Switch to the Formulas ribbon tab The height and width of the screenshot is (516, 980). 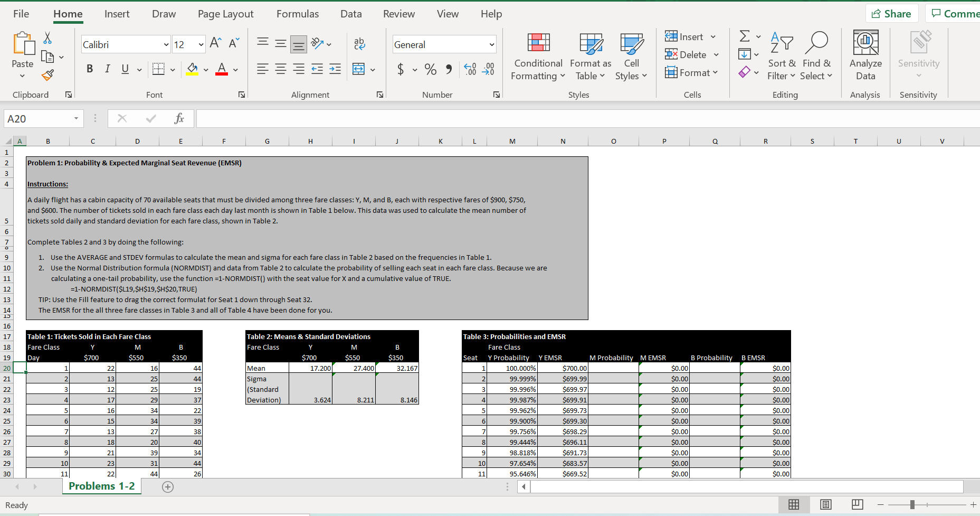click(x=298, y=14)
